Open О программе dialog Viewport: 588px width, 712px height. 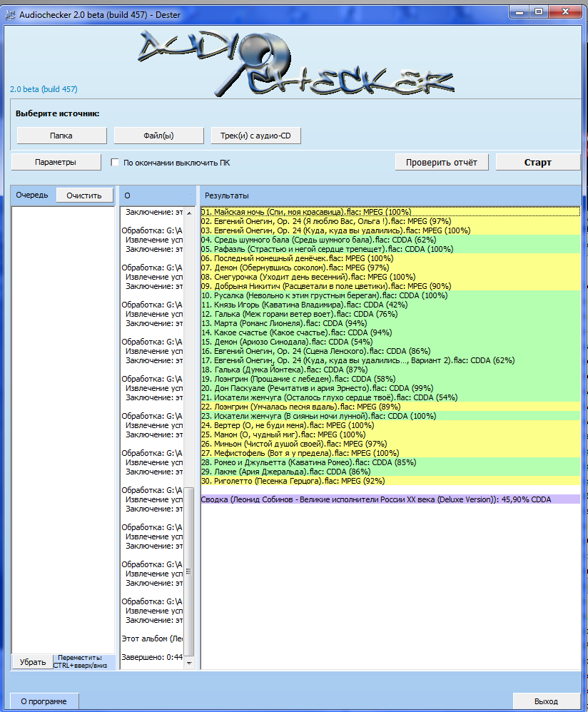click(x=44, y=701)
